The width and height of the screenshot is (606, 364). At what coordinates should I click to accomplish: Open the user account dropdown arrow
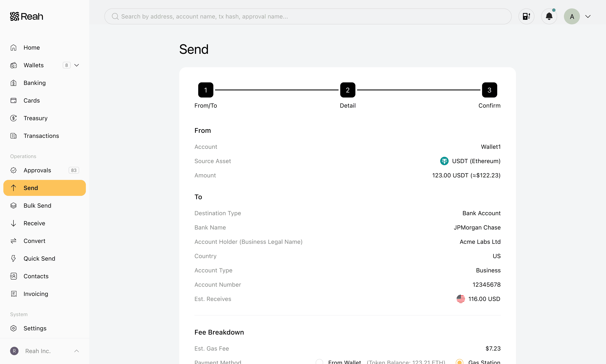(x=588, y=16)
